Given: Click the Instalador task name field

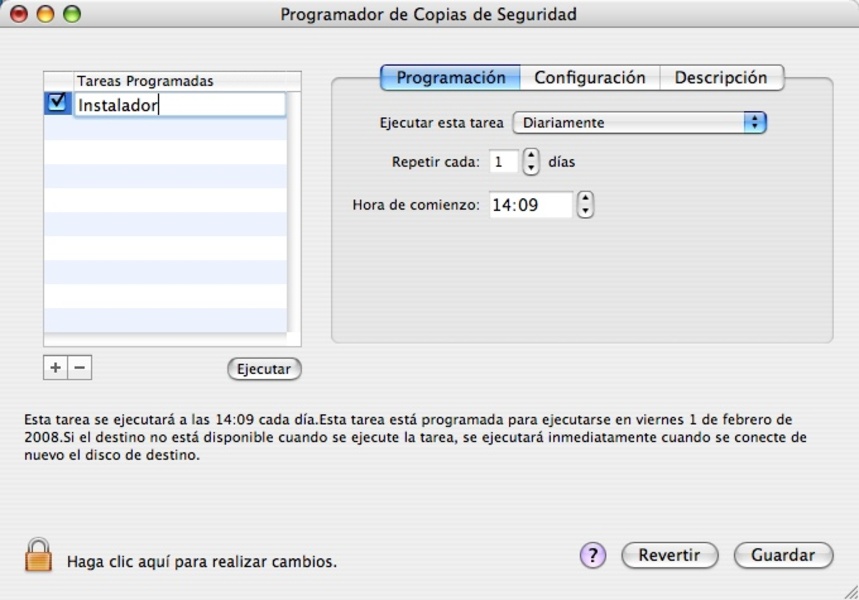Looking at the screenshot, I should click(x=180, y=104).
